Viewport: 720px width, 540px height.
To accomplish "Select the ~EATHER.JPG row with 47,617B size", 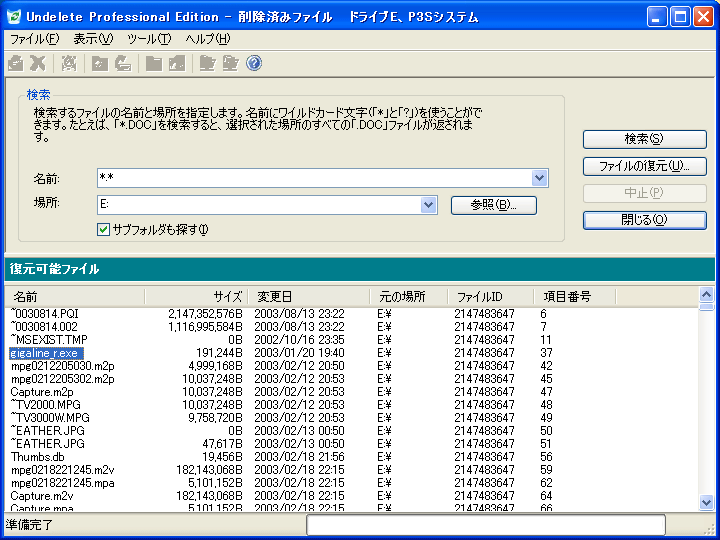I will (x=48, y=444).
